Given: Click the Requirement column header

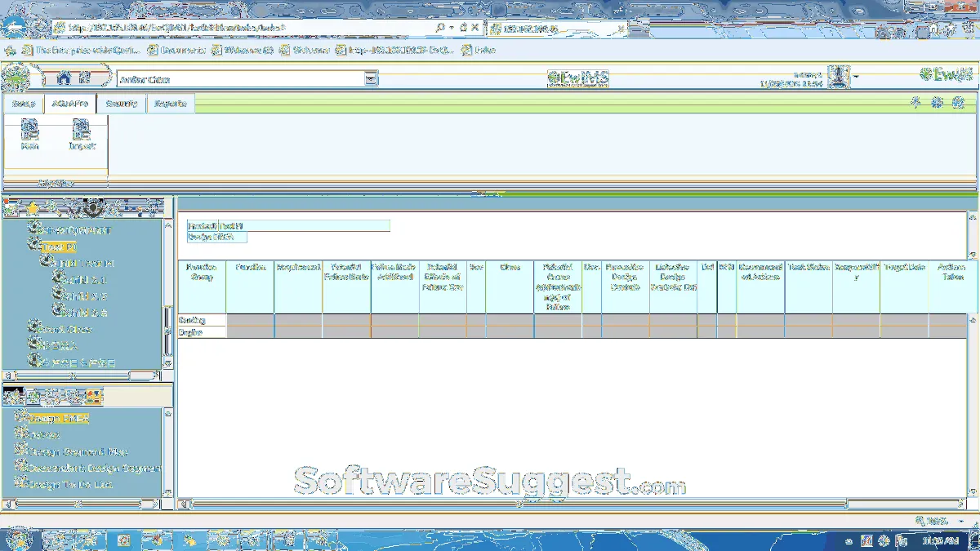Looking at the screenshot, I should click(x=298, y=287).
